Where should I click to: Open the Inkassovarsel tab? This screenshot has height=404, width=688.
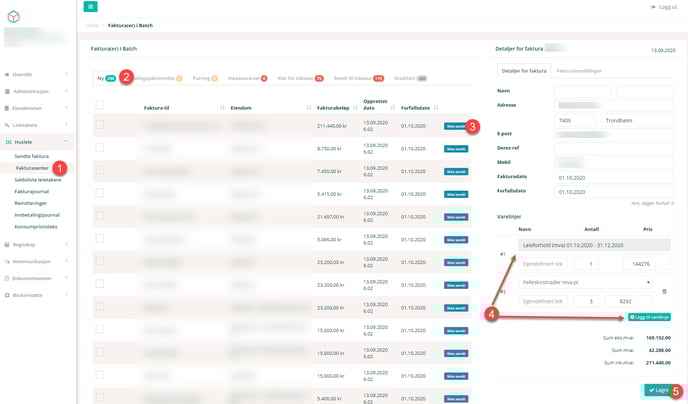tap(247, 79)
